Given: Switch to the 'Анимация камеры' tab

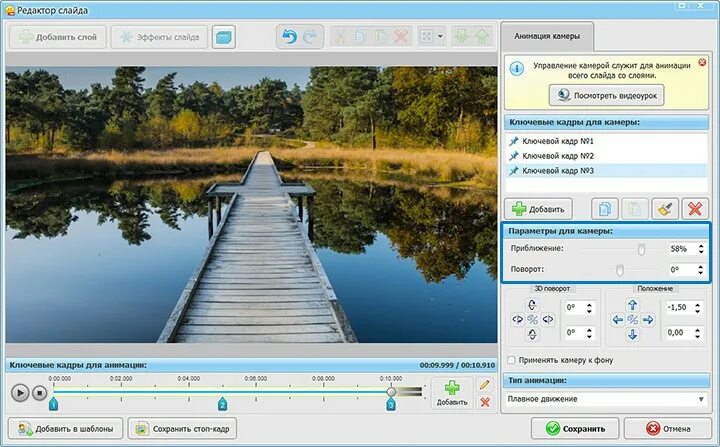Looking at the screenshot, I should 547,36.
